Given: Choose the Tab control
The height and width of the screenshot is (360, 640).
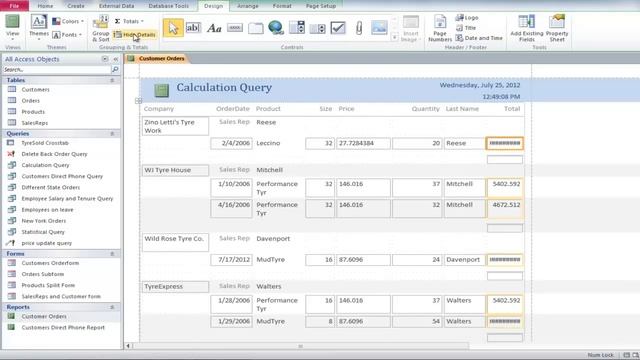Looking at the screenshot, I should 256,28.
